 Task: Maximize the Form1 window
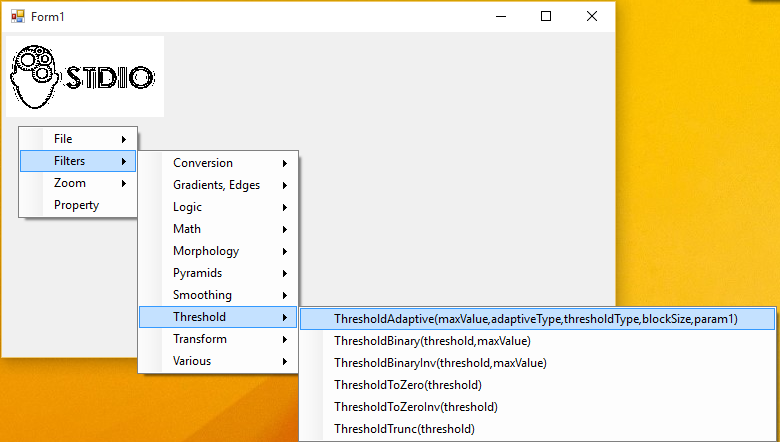pos(546,16)
